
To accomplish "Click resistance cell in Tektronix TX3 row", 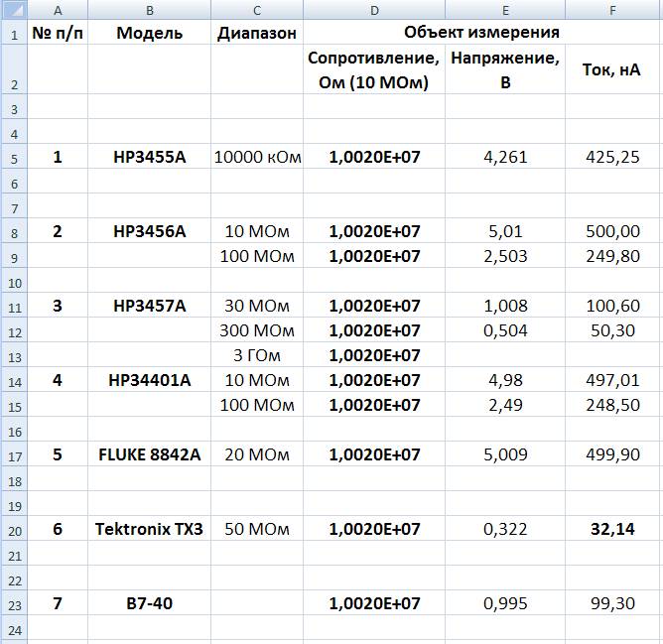I will pos(374,528).
